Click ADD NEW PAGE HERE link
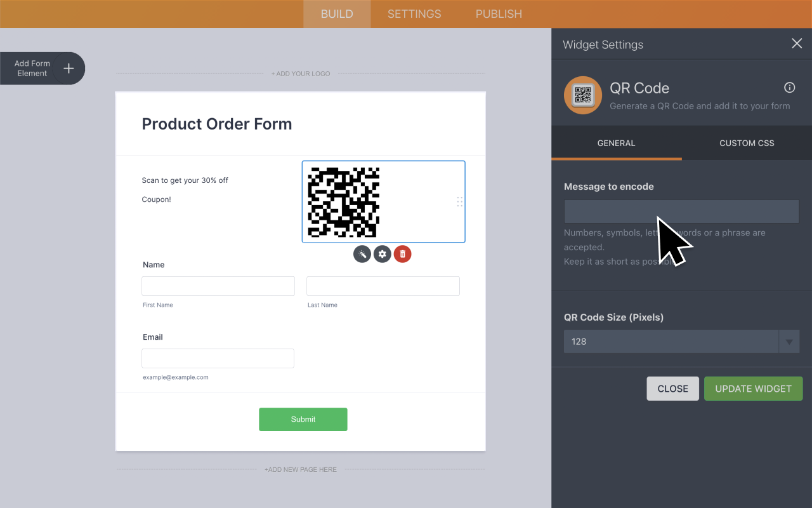The image size is (812, 508). (x=300, y=469)
